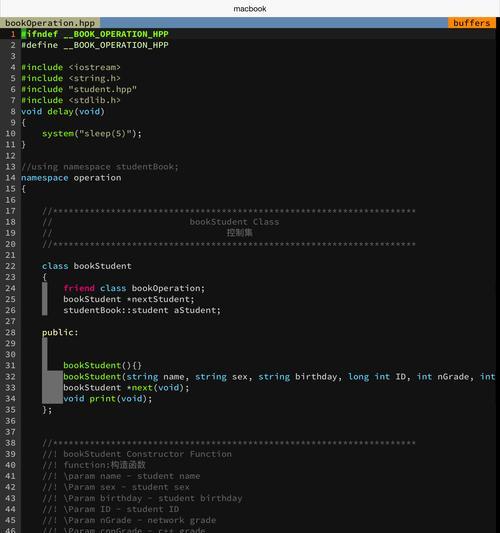Click 'class bookStudent' declaration

click(x=87, y=266)
